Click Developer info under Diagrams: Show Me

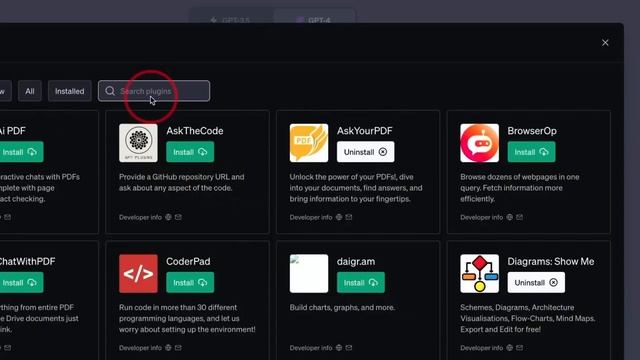(482, 348)
